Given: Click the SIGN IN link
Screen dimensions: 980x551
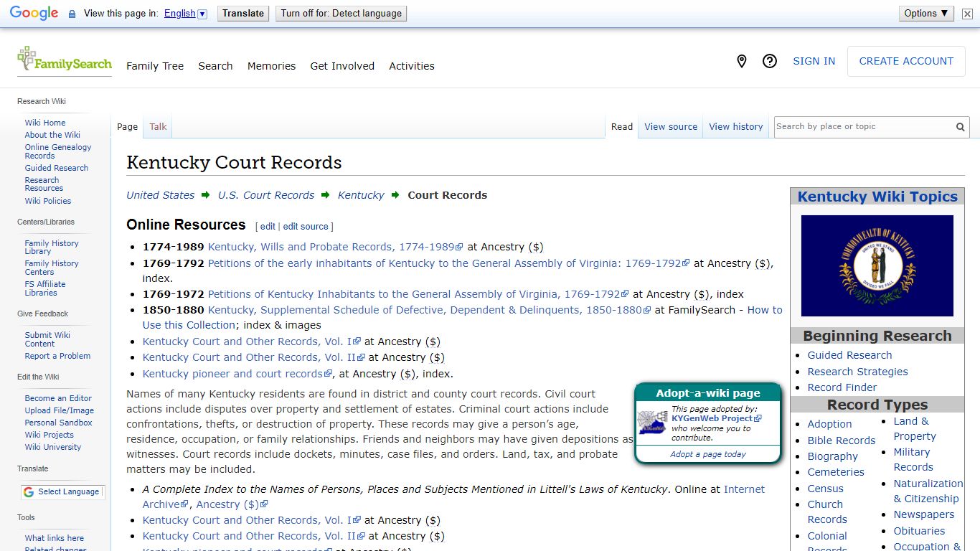Looking at the screenshot, I should [814, 61].
